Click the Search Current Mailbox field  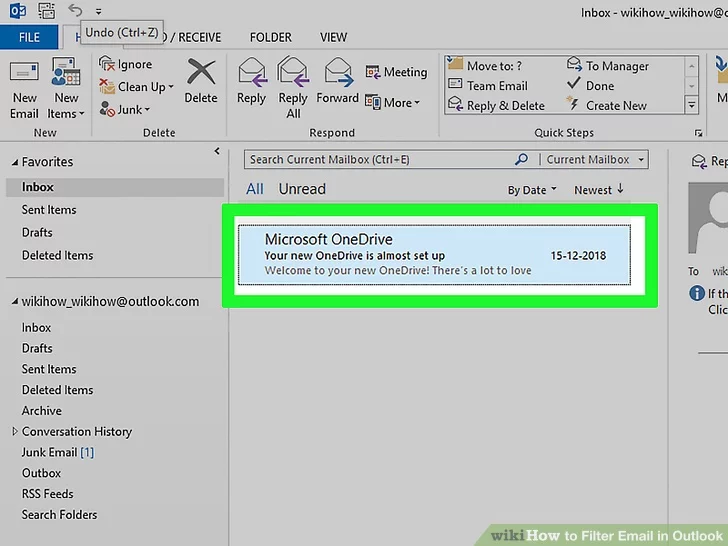click(x=378, y=160)
